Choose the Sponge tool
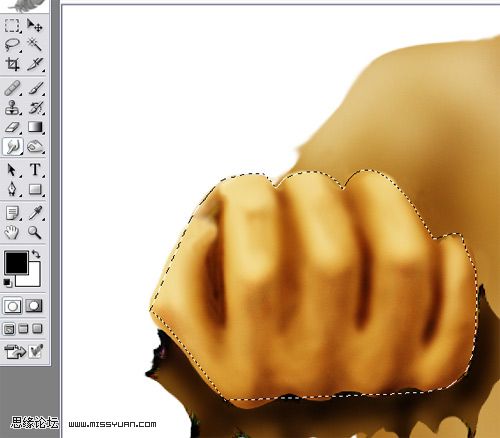 point(35,146)
